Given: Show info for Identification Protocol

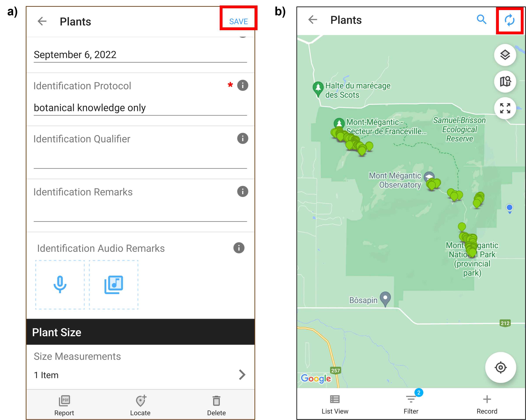Looking at the screenshot, I should click(242, 85).
